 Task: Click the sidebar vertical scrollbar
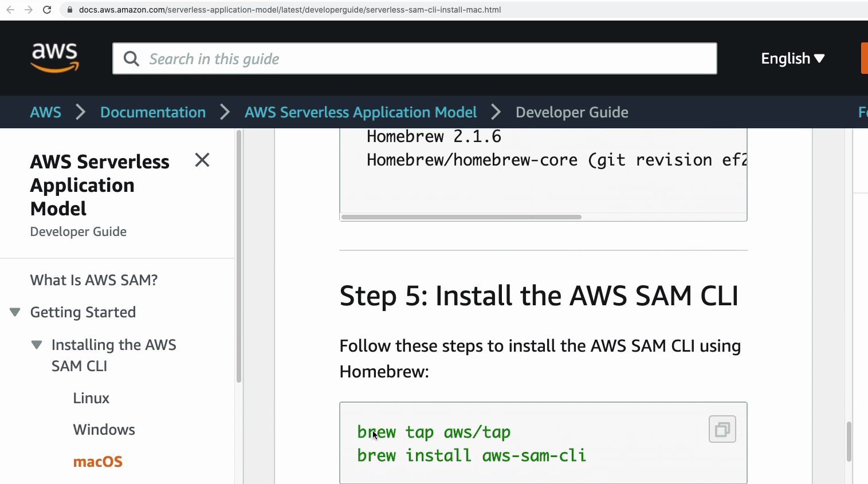point(239,256)
